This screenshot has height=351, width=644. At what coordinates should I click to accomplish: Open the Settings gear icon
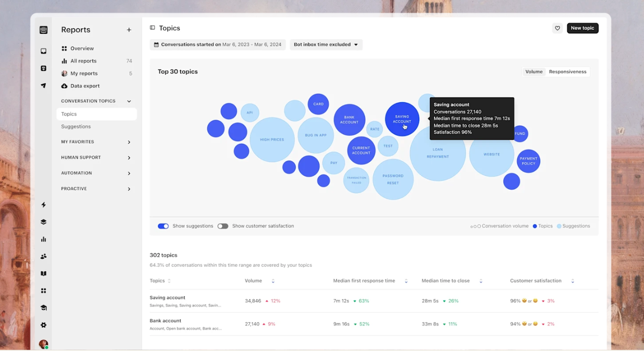44,325
